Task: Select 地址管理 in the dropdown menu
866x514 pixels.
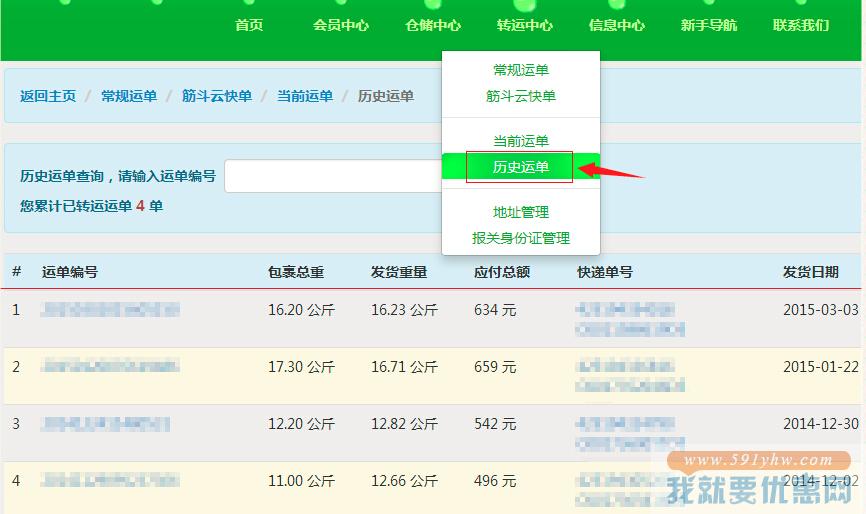Action: pos(521,212)
